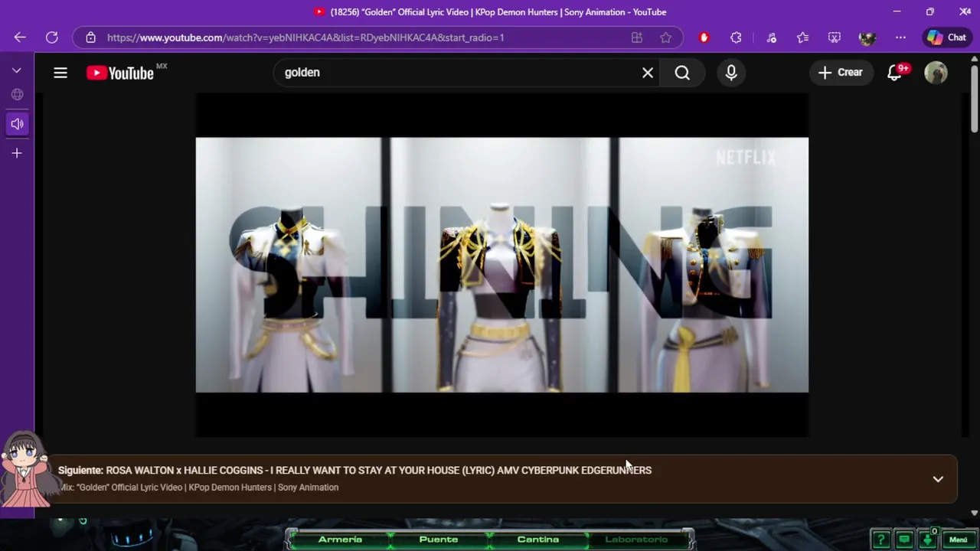Start voice search with the microphone icon
This screenshot has width=980, height=551.
click(x=731, y=73)
